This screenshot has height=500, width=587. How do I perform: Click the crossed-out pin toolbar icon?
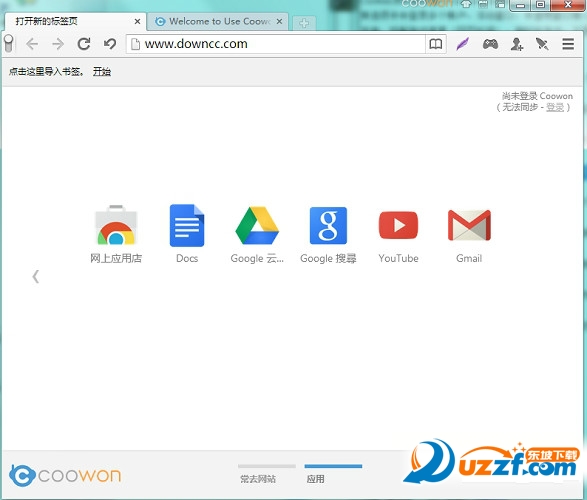tap(542, 44)
